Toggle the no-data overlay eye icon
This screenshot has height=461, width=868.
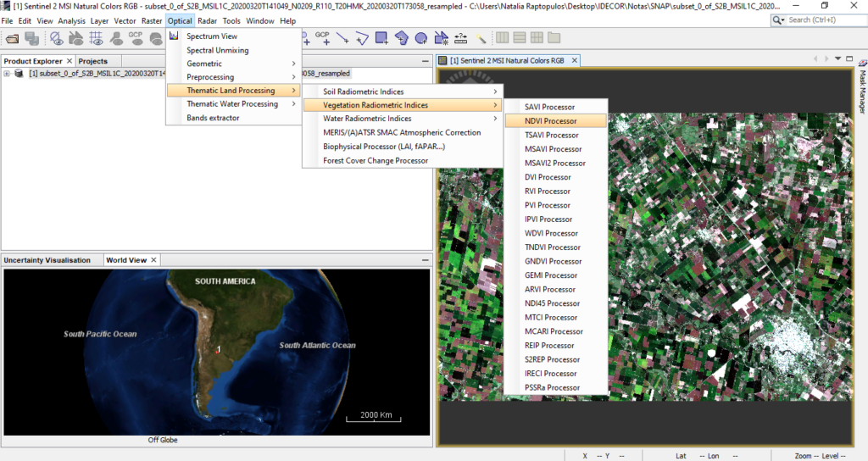[x=56, y=38]
